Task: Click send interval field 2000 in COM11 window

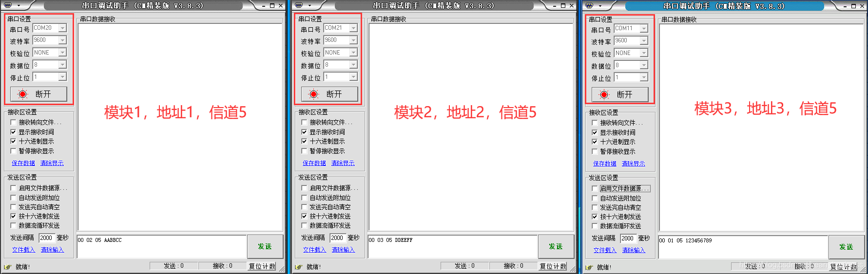Action: pyautogui.click(x=628, y=238)
